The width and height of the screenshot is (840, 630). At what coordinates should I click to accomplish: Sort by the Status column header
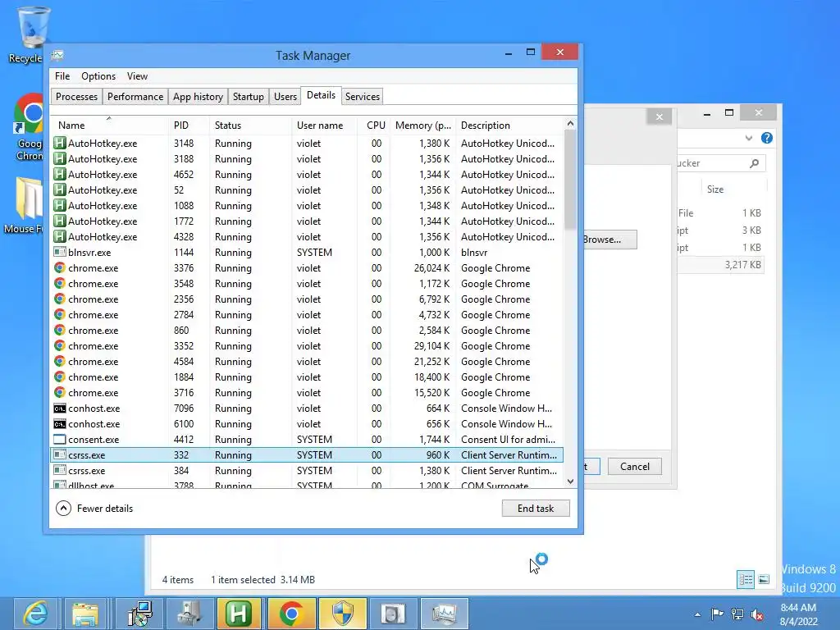(249, 126)
